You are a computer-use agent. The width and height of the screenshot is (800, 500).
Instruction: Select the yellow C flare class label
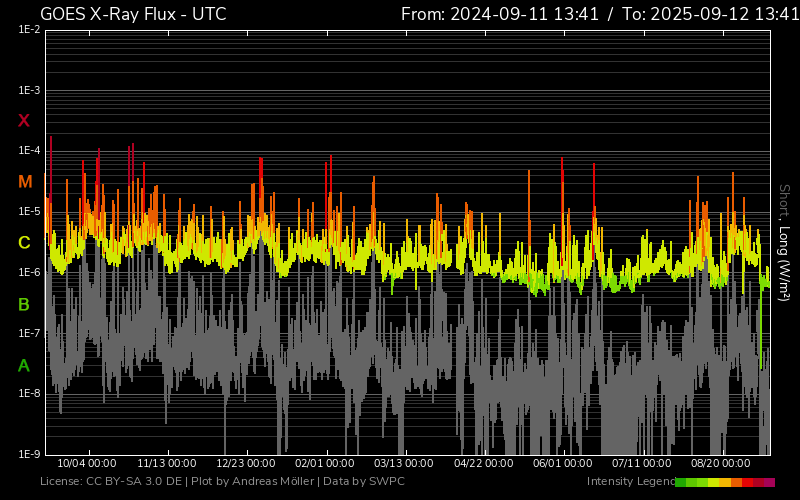(24, 243)
